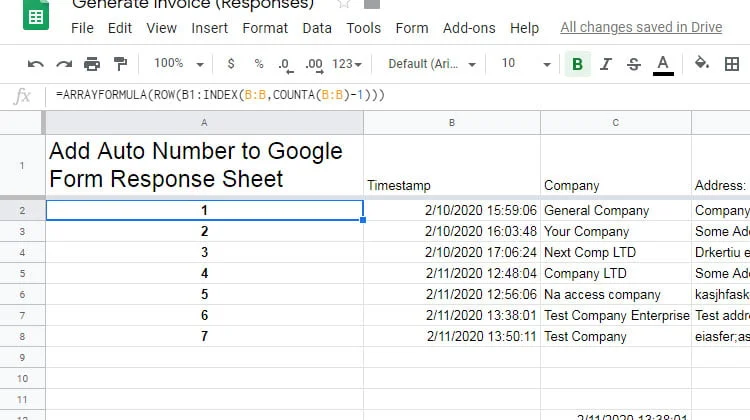
Task: Select the Your Company cell
Action: pos(616,232)
